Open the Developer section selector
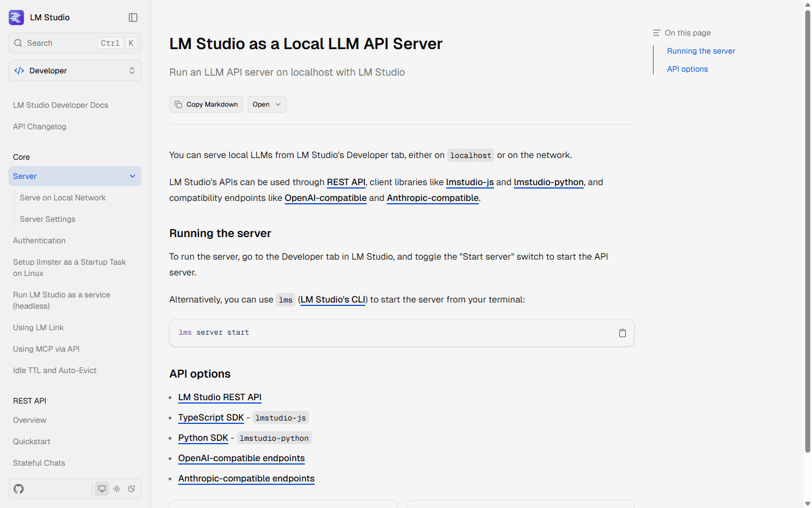 click(75, 71)
